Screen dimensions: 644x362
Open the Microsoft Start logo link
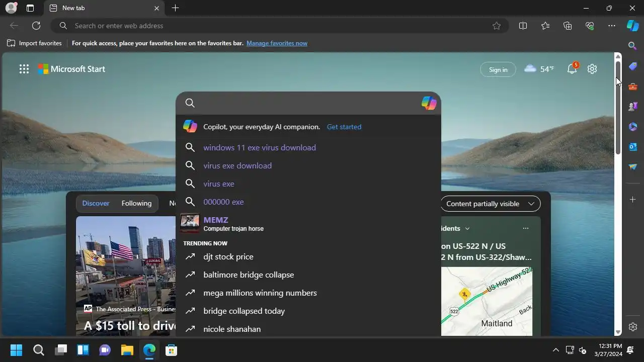pyautogui.click(x=71, y=69)
